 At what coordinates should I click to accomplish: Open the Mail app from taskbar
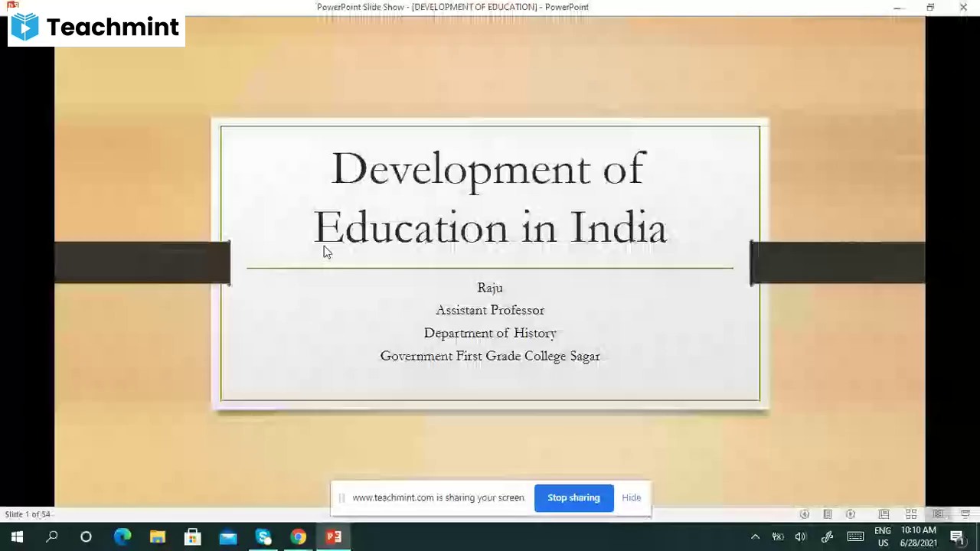coord(228,537)
